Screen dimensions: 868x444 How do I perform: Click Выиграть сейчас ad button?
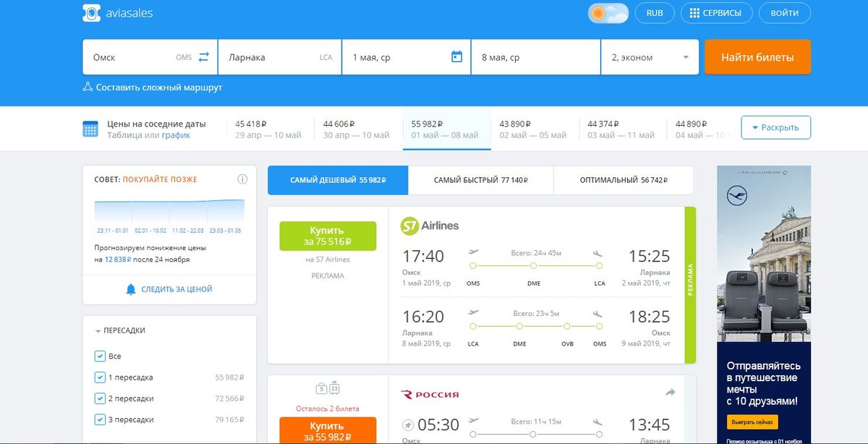click(x=752, y=421)
